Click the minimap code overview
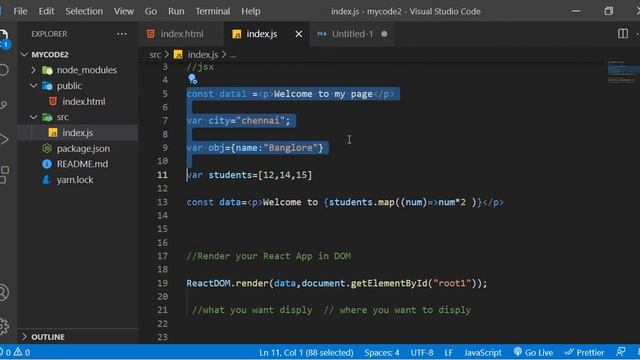The image size is (640, 360). coord(623,73)
